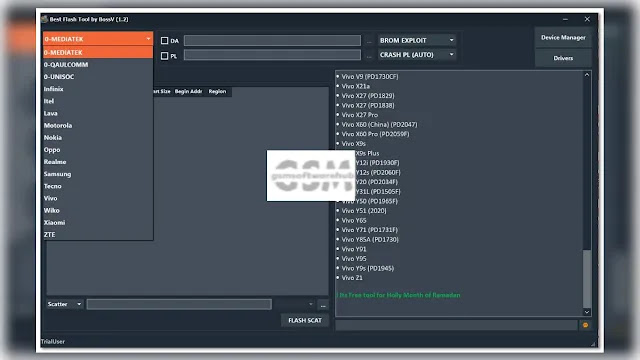Click Vivo Y51 (2020) log entry
This screenshot has height=360, width=640.
(x=364, y=211)
